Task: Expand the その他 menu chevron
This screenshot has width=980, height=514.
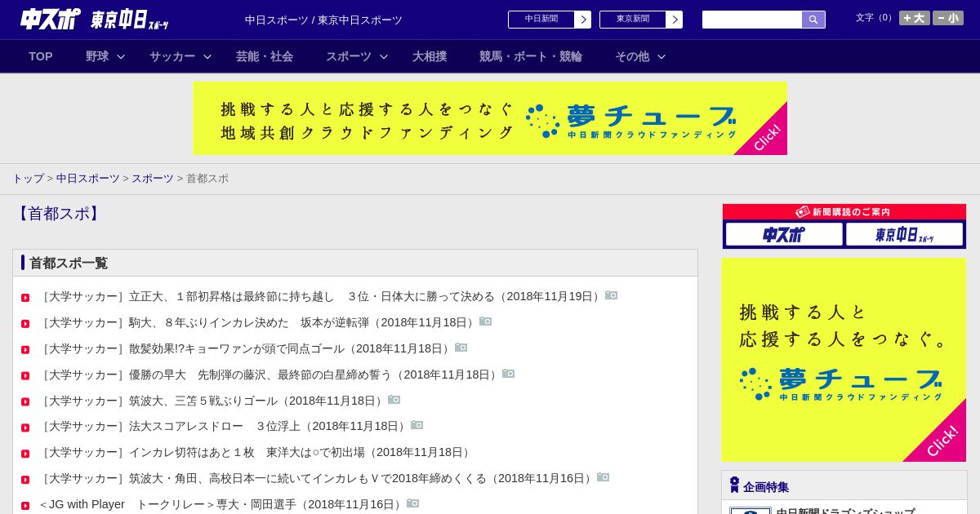Action: [661, 56]
